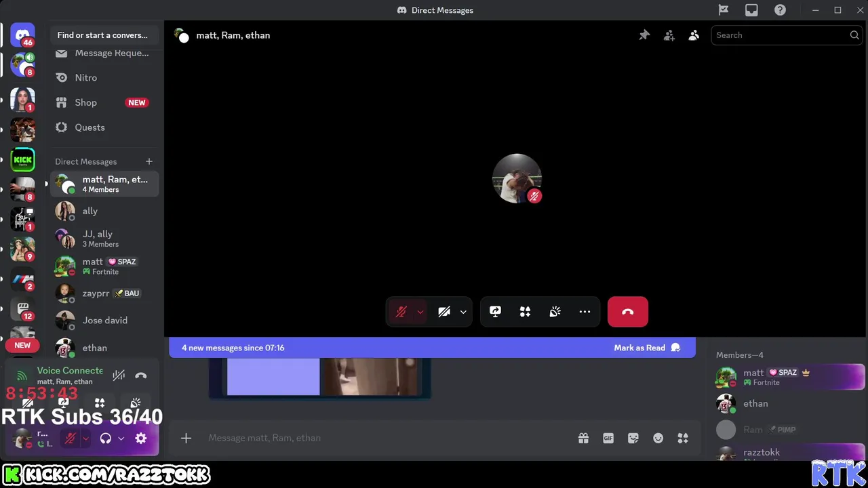
Task: Create a new DM with the plus
Action: tap(149, 161)
